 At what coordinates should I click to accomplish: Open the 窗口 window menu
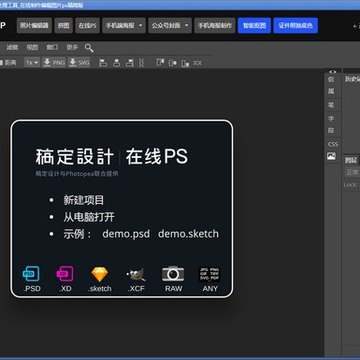(x=52, y=48)
